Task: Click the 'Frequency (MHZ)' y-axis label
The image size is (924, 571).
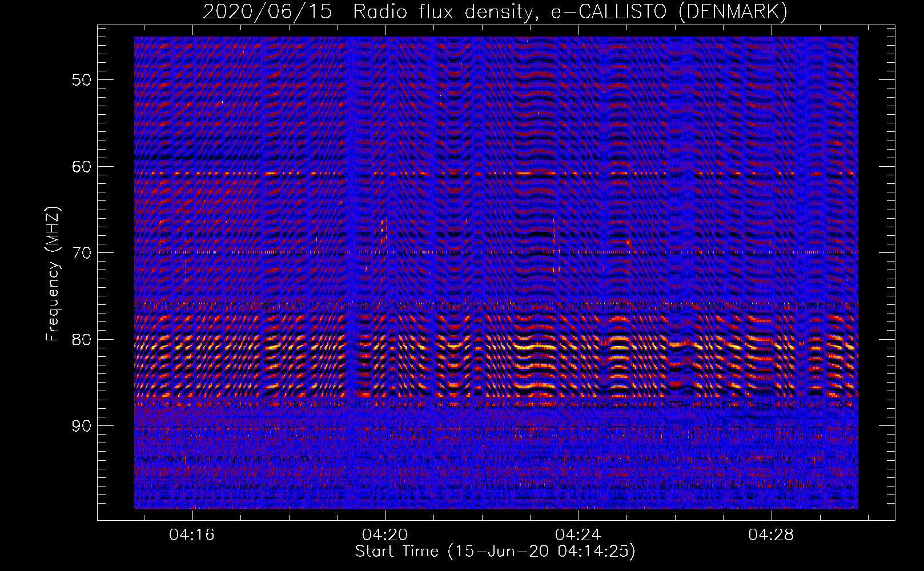Action: click(x=53, y=274)
